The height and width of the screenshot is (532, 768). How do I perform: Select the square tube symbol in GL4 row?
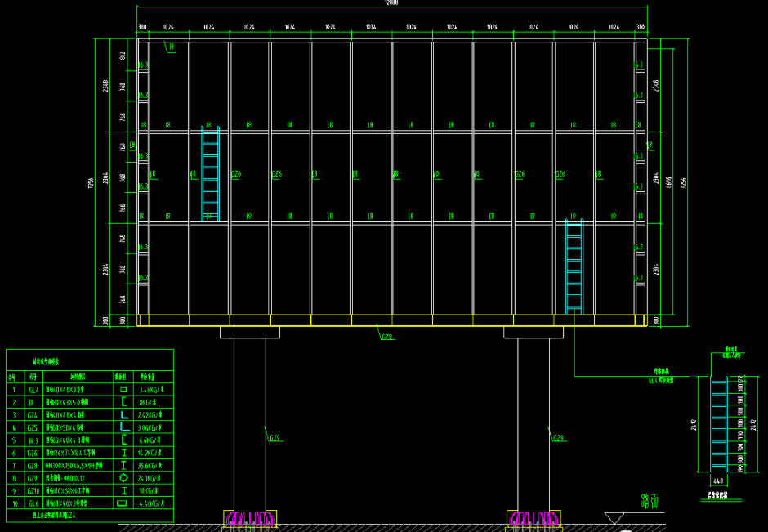tap(123, 391)
